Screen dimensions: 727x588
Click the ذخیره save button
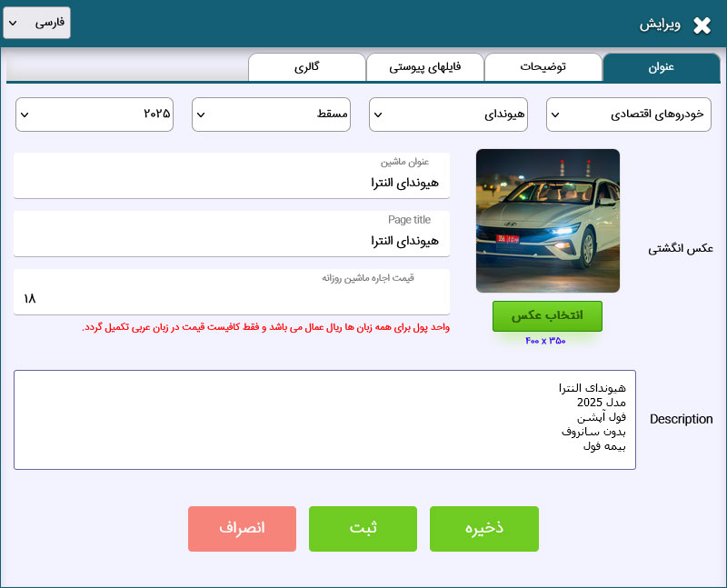484,529
